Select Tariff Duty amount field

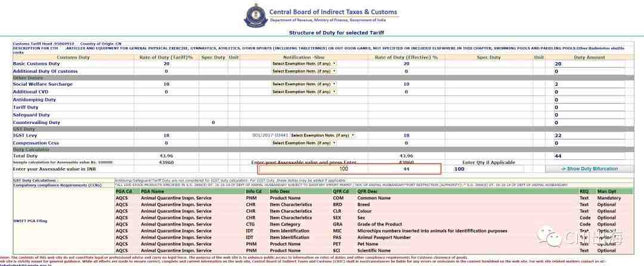(589, 107)
